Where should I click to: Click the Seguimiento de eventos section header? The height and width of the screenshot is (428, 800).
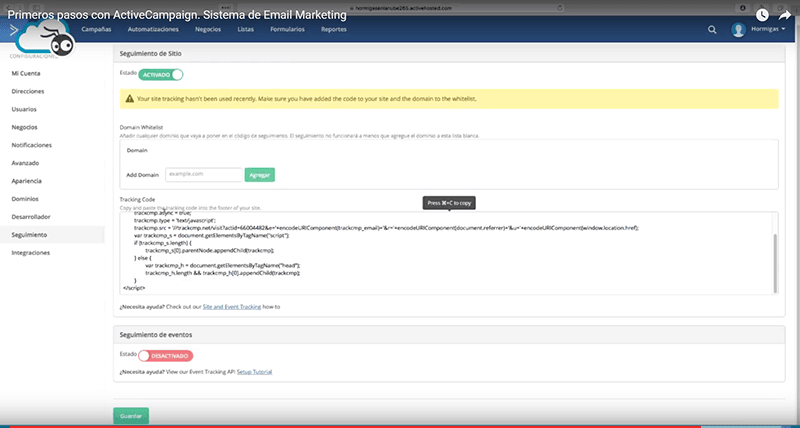pyautogui.click(x=449, y=335)
